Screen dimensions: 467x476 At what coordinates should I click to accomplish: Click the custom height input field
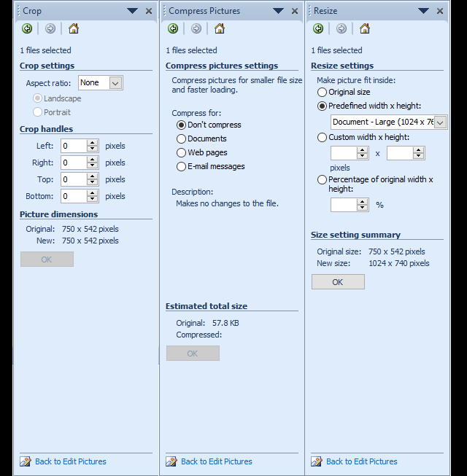[400, 153]
